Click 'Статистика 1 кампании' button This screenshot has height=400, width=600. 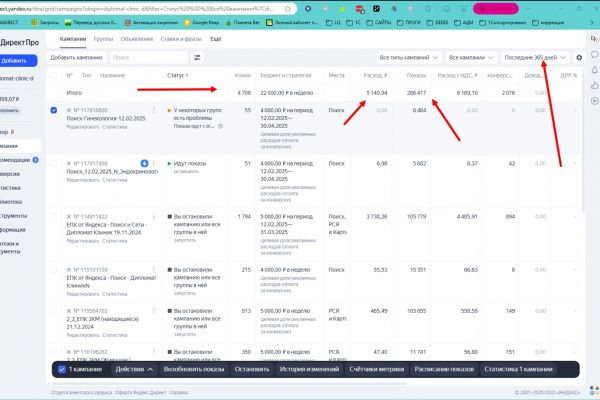pyautogui.click(x=518, y=369)
